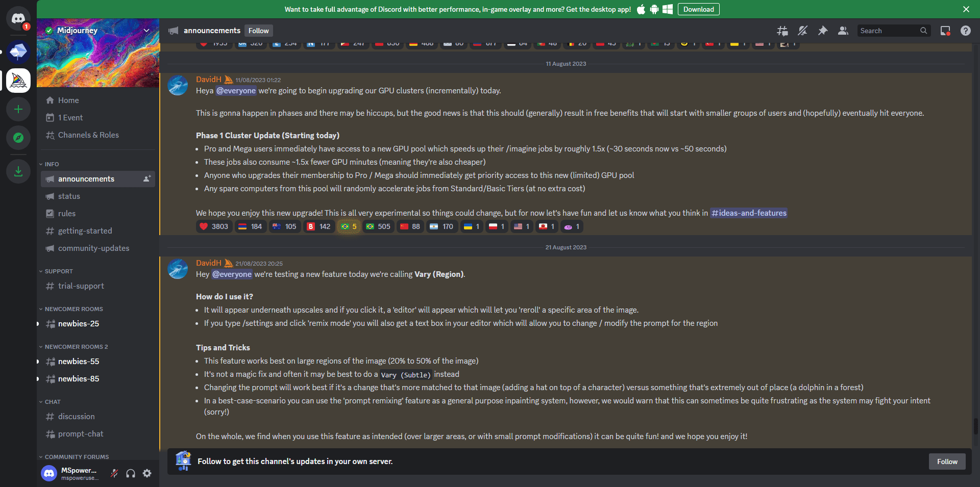Click the Windows icon in top banner
This screenshot has width=980, height=487.
[x=668, y=9]
